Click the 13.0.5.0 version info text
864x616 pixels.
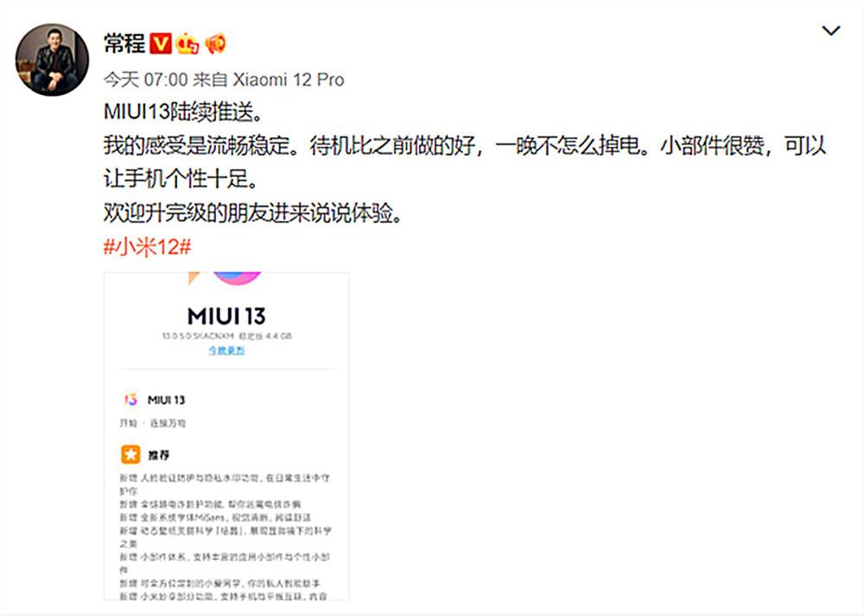[226, 335]
